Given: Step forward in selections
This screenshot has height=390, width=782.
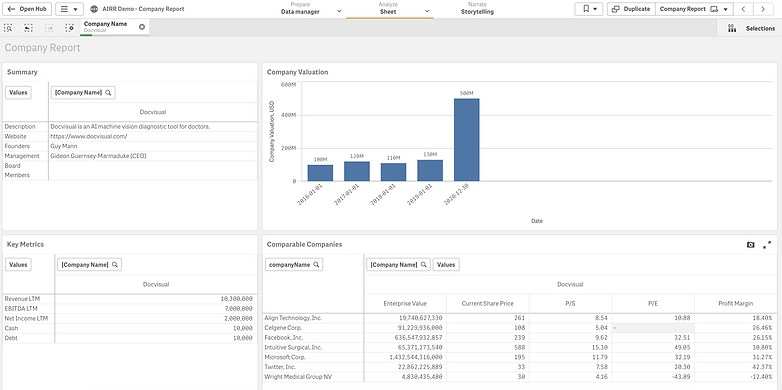Looking at the screenshot, I should (49, 28).
